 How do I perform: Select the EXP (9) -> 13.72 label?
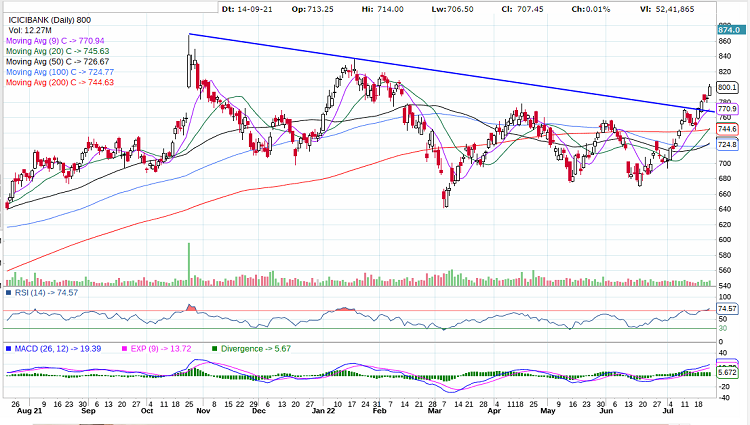click(x=161, y=349)
